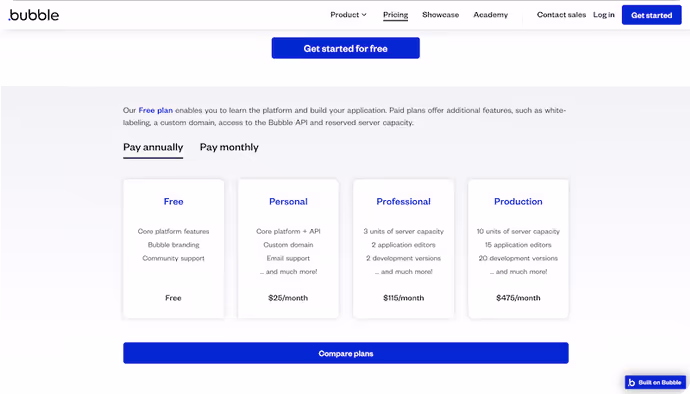This screenshot has height=394, width=690.
Task: Select the Free plan card title
Action: [x=173, y=201]
